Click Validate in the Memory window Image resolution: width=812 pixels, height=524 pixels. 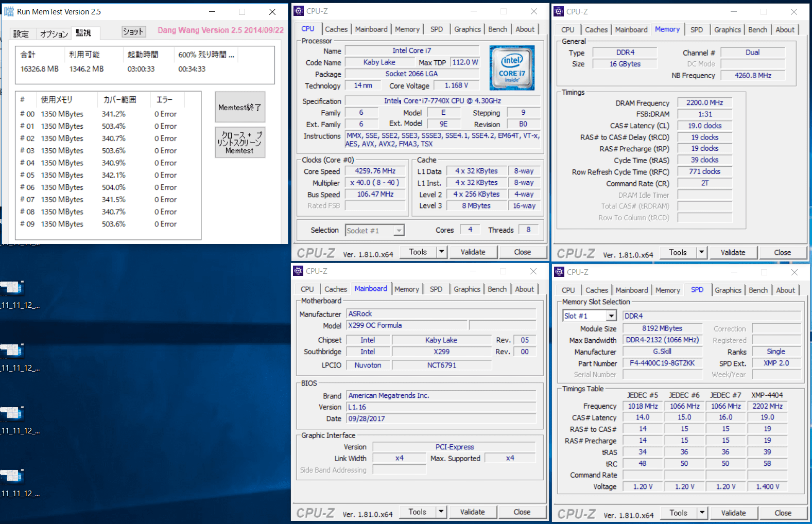733,252
